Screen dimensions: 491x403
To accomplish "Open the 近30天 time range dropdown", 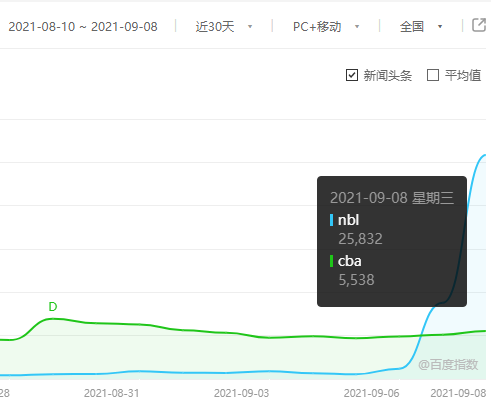I will tap(223, 27).
